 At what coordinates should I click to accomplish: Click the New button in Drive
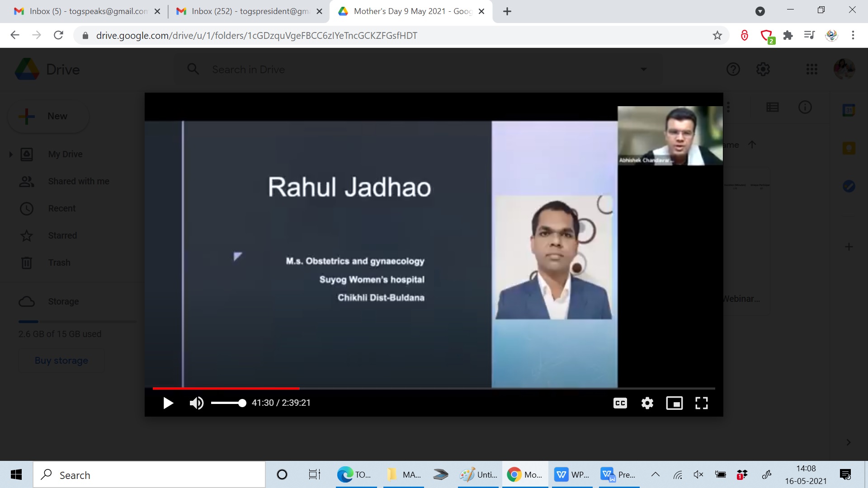[48, 117]
